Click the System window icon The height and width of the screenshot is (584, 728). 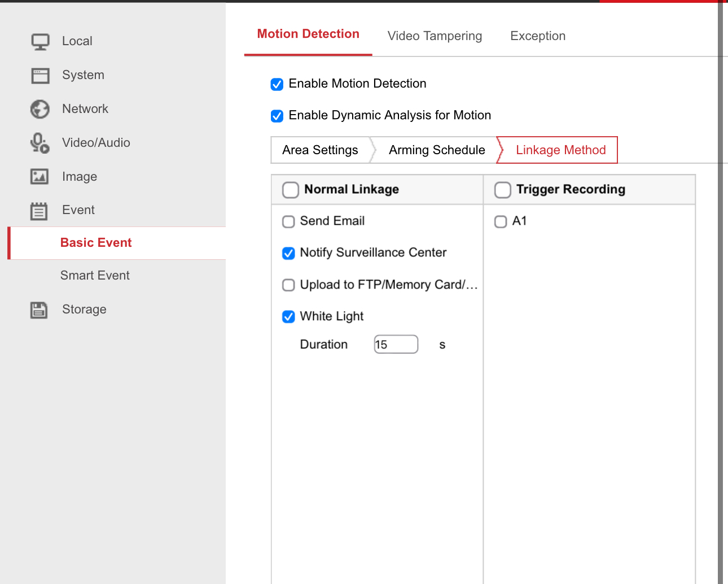point(40,76)
